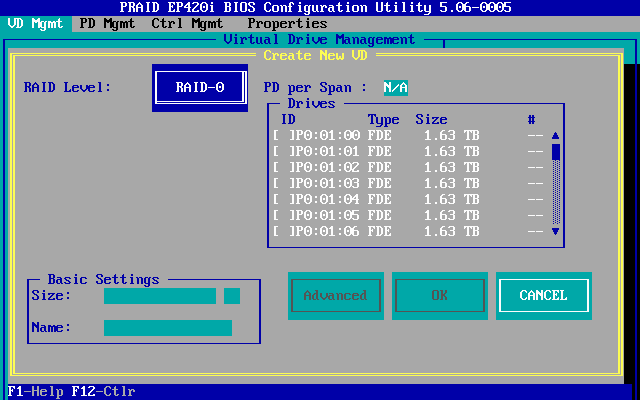Open the RAID-0 level selector
640x400 pixels.
[200, 87]
